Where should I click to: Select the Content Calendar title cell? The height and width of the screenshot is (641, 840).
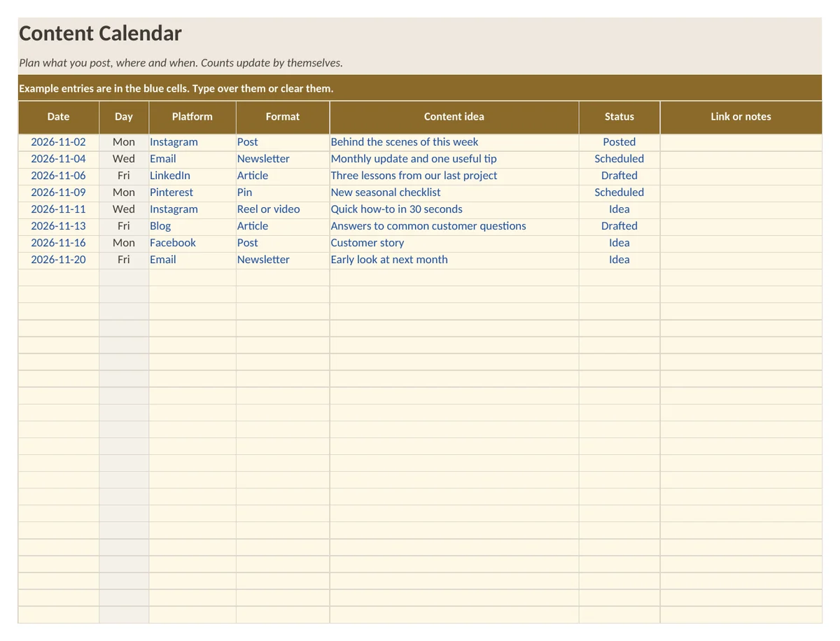pyautogui.click(x=420, y=34)
